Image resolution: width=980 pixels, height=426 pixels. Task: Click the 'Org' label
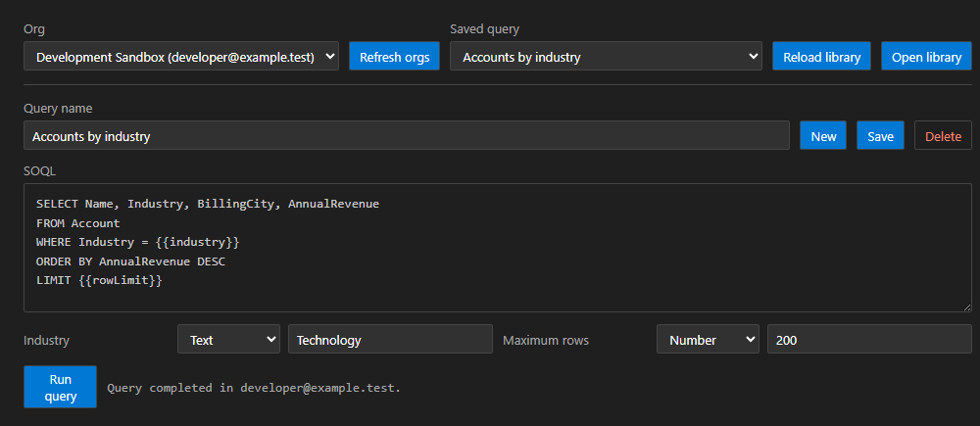point(33,28)
